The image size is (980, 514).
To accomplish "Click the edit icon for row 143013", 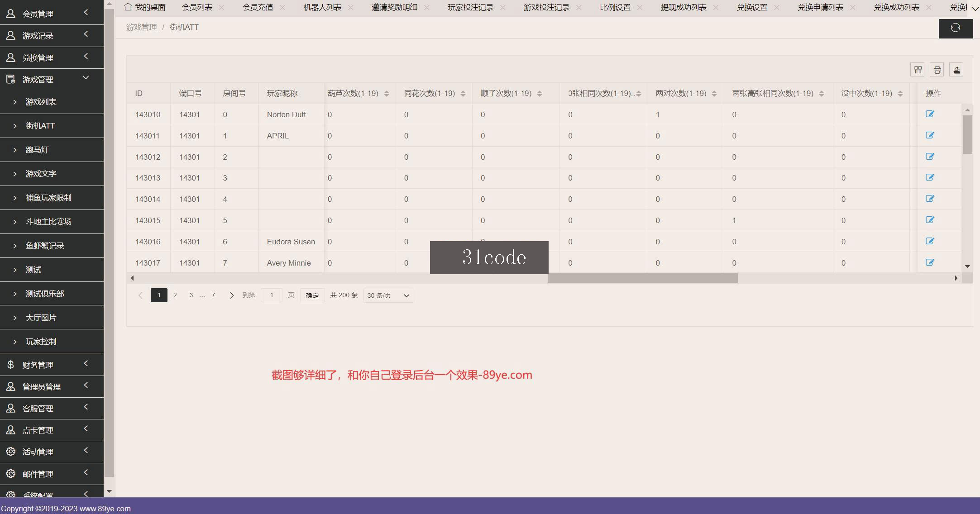I will click(930, 177).
